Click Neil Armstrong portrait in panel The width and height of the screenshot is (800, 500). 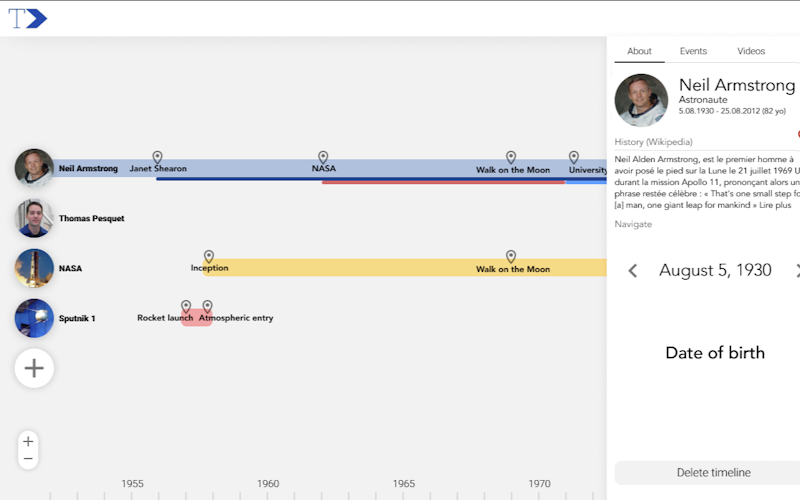tap(641, 101)
